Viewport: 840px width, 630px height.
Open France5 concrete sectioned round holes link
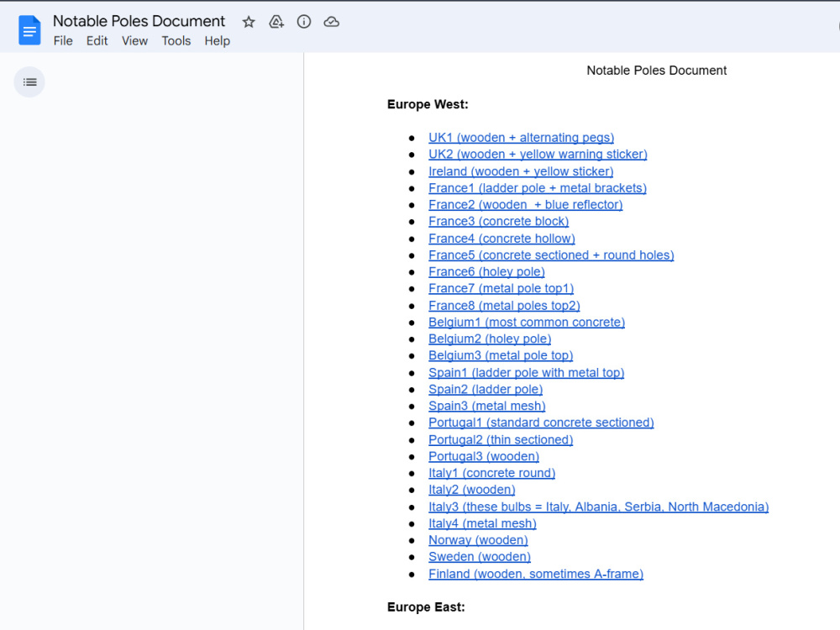click(551, 255)
